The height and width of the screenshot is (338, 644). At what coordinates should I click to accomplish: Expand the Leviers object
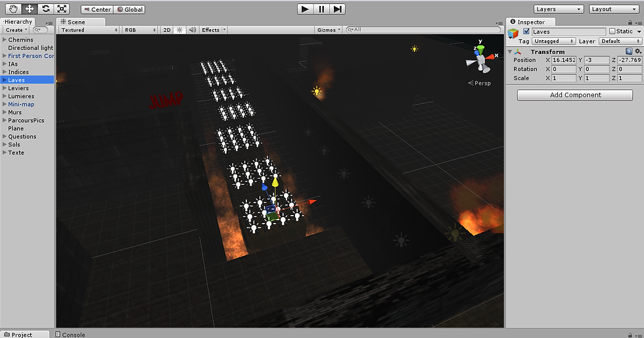(x=5, y=88)
